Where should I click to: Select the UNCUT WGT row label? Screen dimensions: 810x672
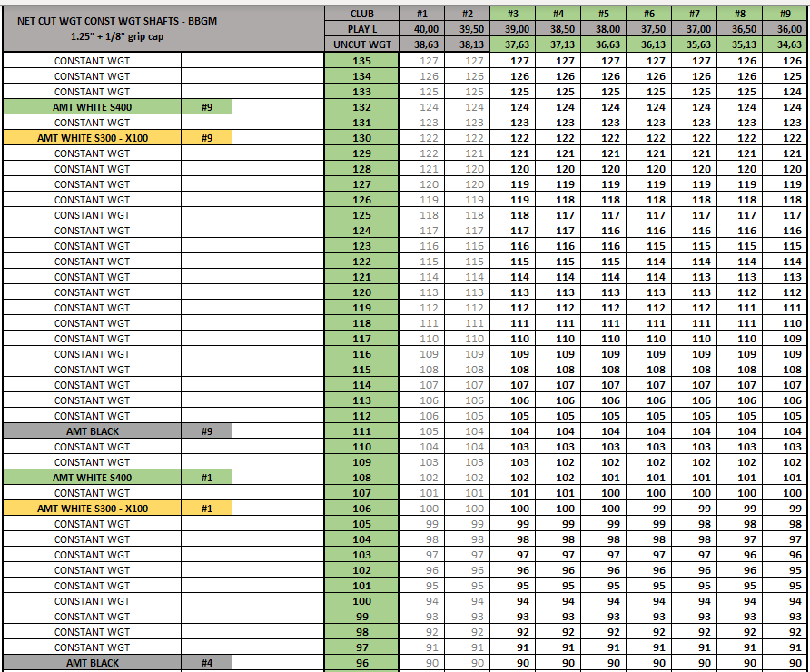[x=361, y=43]
